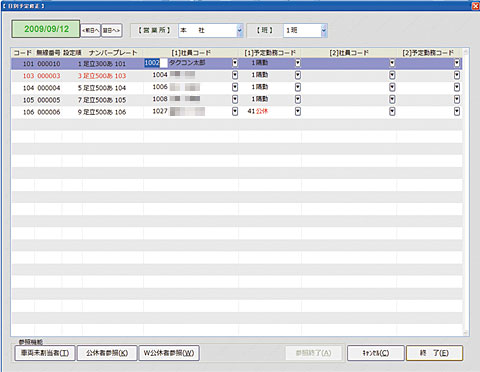Click the selected employee code field 1002
Image resolution: width=480 pixels, height=372 pixels.
tap(156, 63)
